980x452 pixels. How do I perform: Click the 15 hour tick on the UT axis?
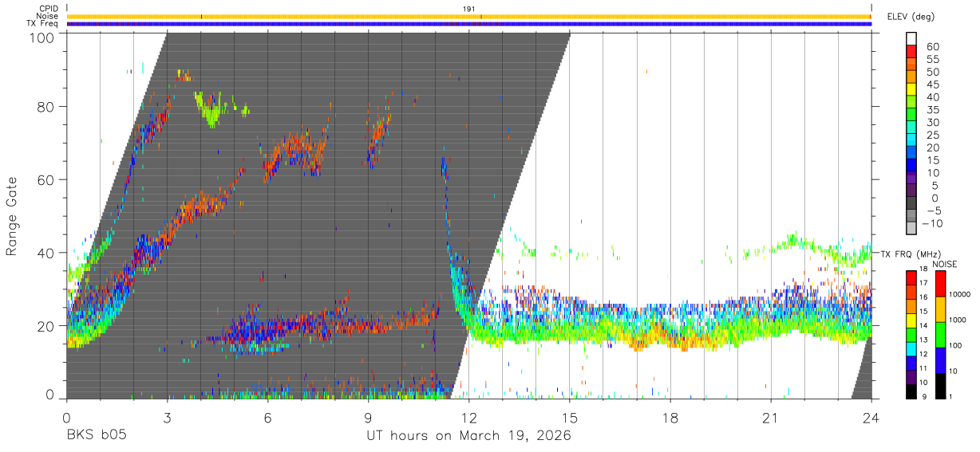[570, 418]
